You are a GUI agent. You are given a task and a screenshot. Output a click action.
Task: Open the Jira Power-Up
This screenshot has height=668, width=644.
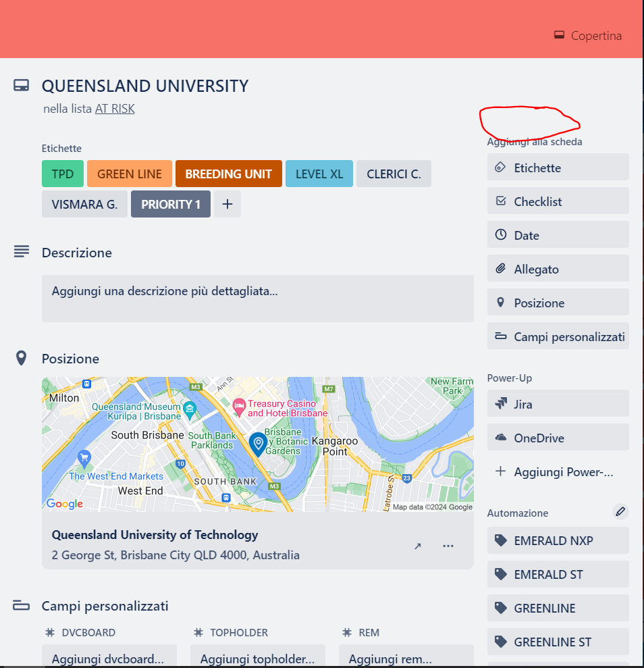558,404
